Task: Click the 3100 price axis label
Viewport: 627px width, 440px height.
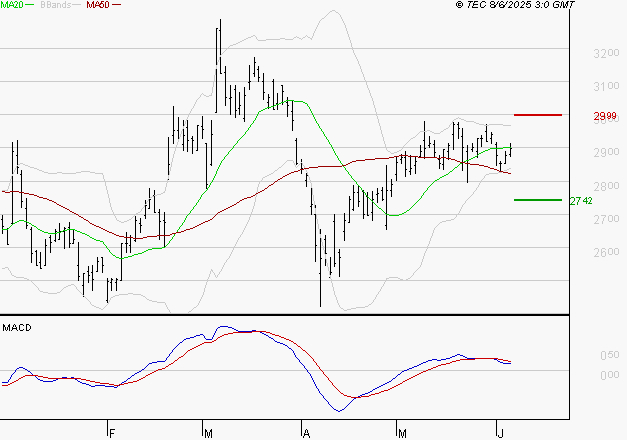Action: pos(606,86)
